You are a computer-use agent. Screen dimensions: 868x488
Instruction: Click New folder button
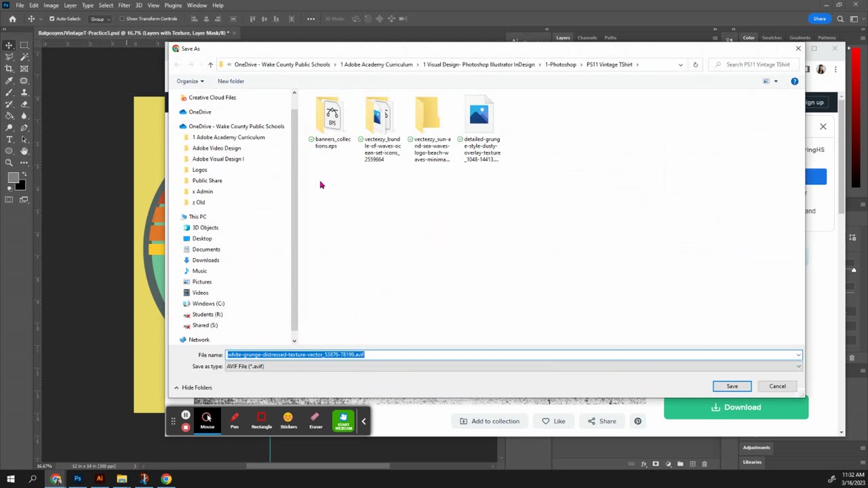tap(231, 81)
